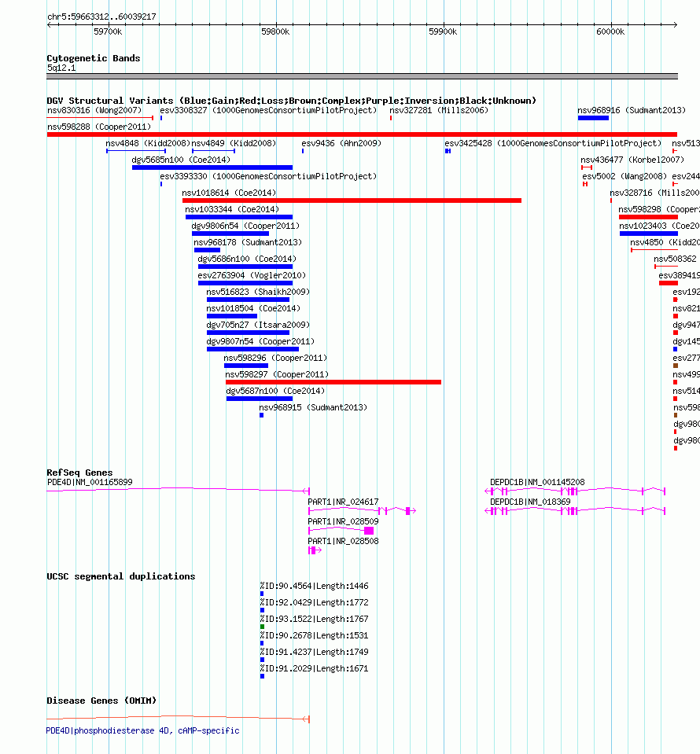The height and width of the screenshot is (754, 700).
Task: Click the esv5002 (Wang2008) label
Action: [x=624, y=176]
